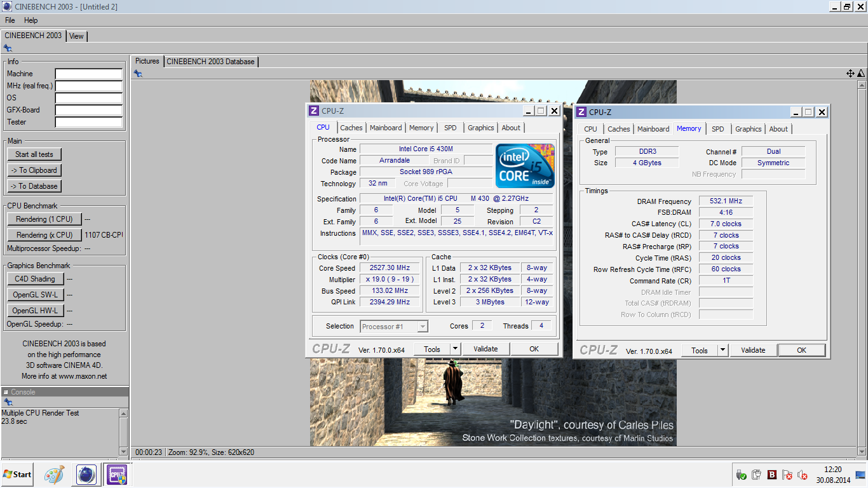Click C4D Shading button
868x488 pixels.
pyautogui.click(x=35, y=279)
